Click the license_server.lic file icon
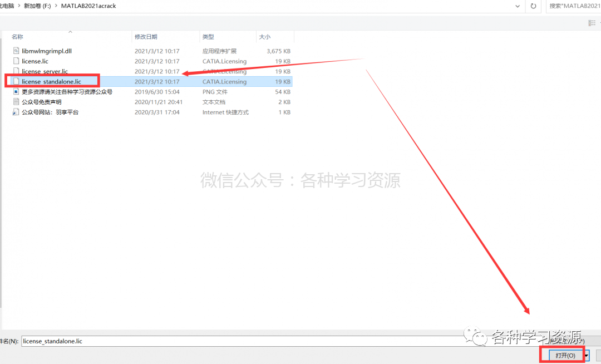The height and width of the screenshot is (364, 601). point(16,71)
